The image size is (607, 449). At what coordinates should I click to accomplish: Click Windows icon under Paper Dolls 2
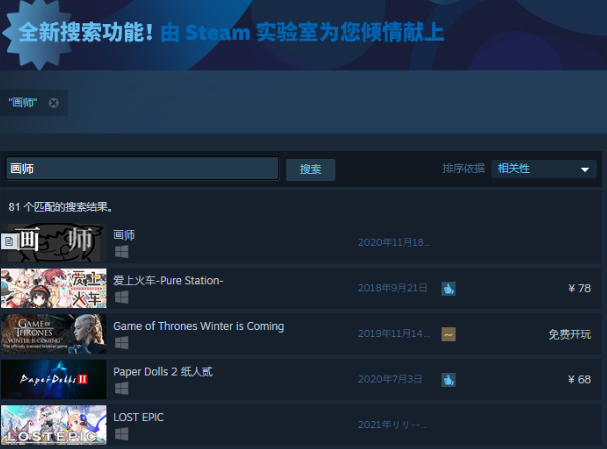coord(122,388)
